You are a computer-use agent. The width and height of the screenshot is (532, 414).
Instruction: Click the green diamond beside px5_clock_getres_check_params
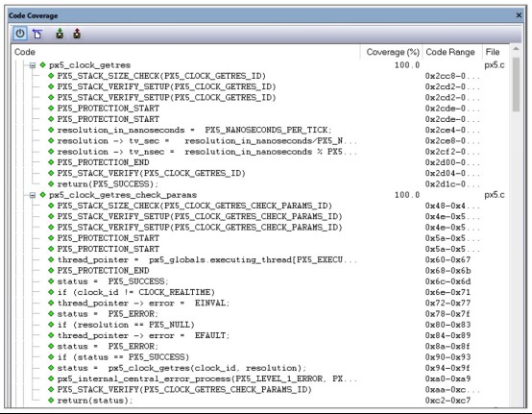(43, 195)
